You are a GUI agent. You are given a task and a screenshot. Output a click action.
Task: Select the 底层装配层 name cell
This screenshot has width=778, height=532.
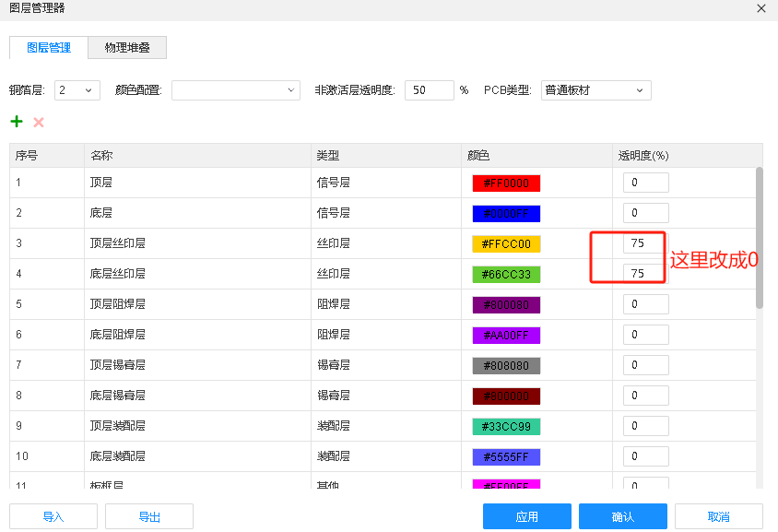tap(197, 456)
